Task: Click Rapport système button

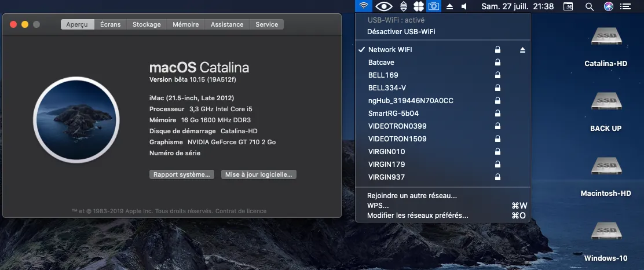Action: click(x=181, y=174)
